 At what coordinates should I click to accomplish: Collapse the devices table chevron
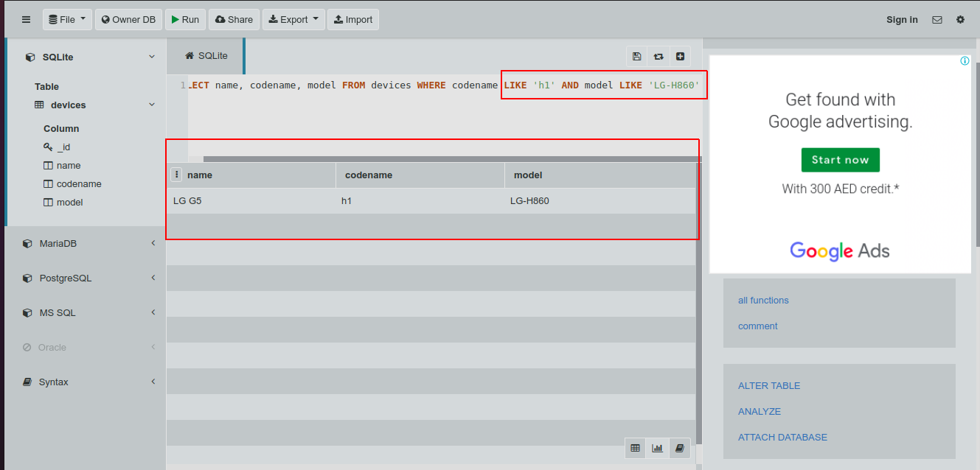[x=152, y=105]
